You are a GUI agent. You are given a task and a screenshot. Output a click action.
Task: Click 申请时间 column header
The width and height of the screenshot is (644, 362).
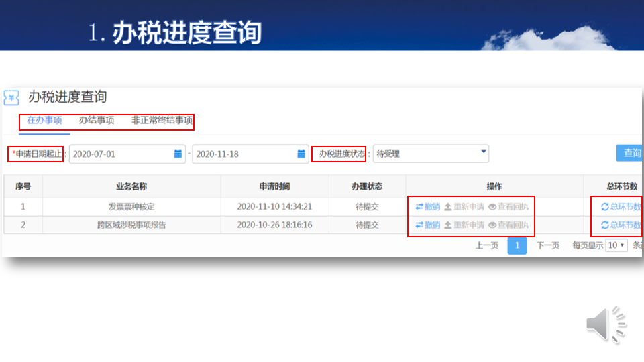tap(275, 187)
